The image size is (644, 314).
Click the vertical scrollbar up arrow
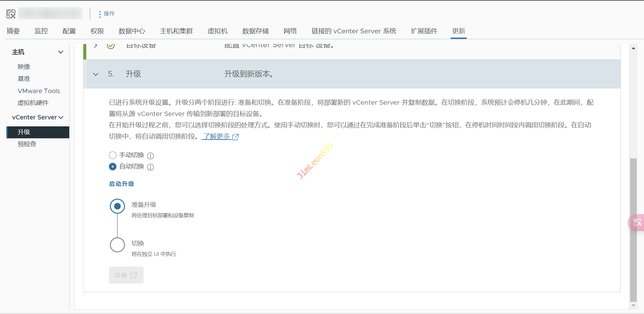click(633, 48)
